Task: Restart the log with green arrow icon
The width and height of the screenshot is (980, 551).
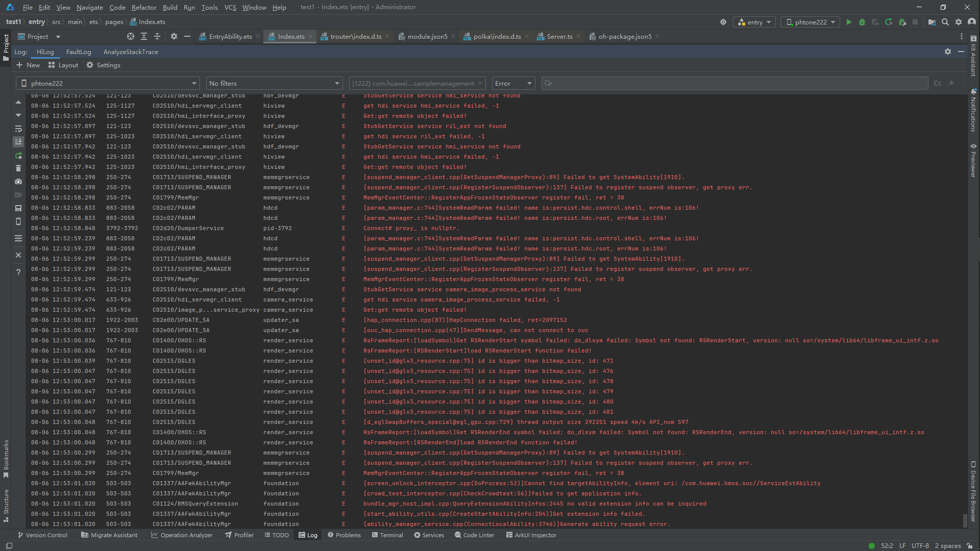Action: click(18, 156)
